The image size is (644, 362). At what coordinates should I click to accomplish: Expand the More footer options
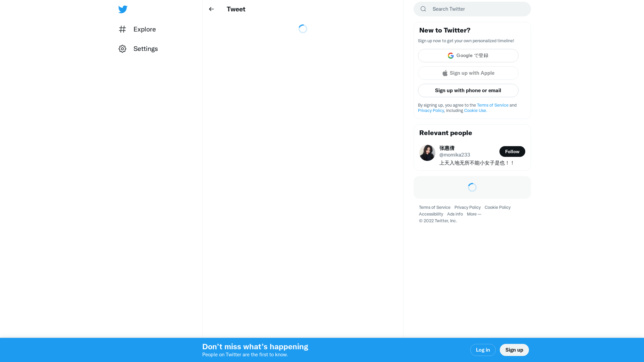pyautogui.click(x=474, y=214)
